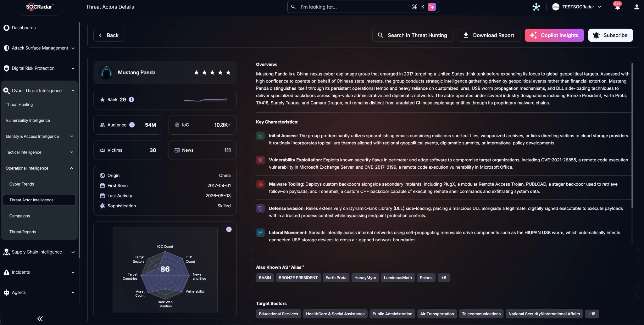Click the Mustang Panda avatar image
Image resolution: width=644 pixels, height=325 pixels.
106,73
